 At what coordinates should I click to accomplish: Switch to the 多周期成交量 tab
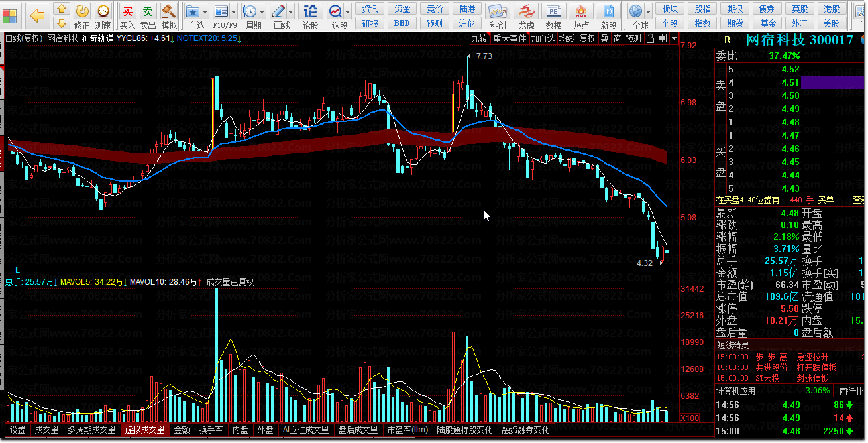click(x=91, y=430)
